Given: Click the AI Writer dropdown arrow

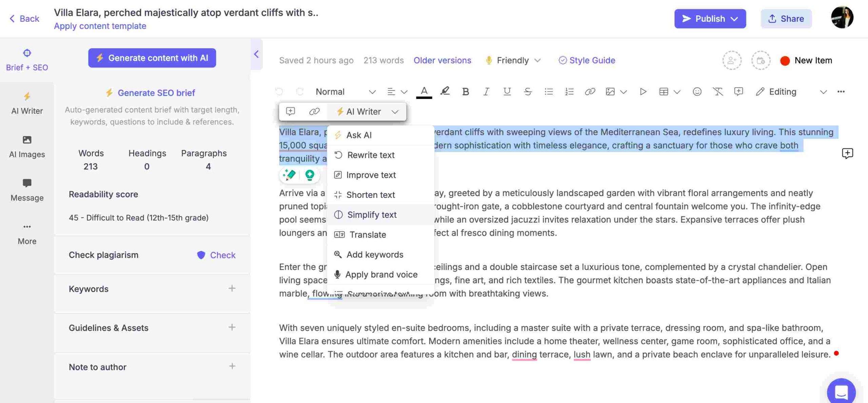Looking at the screenshot, I should coord(395,111).
